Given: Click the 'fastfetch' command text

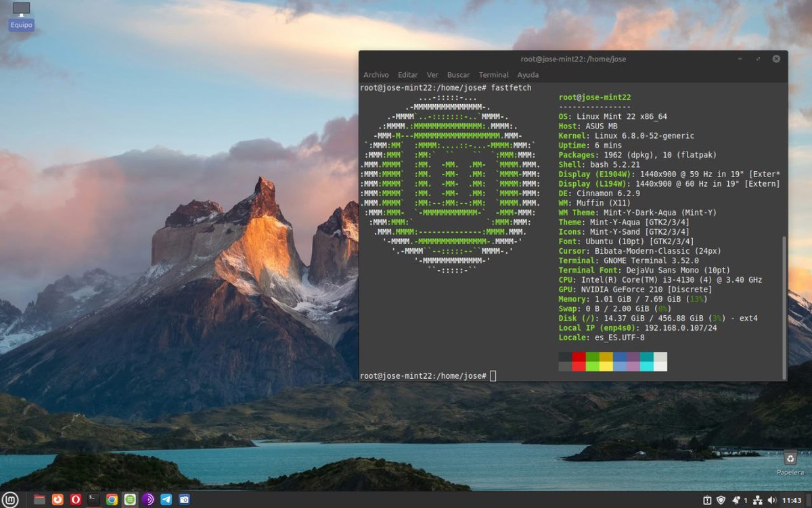Looking at the screenshot, I should [512, 88].
